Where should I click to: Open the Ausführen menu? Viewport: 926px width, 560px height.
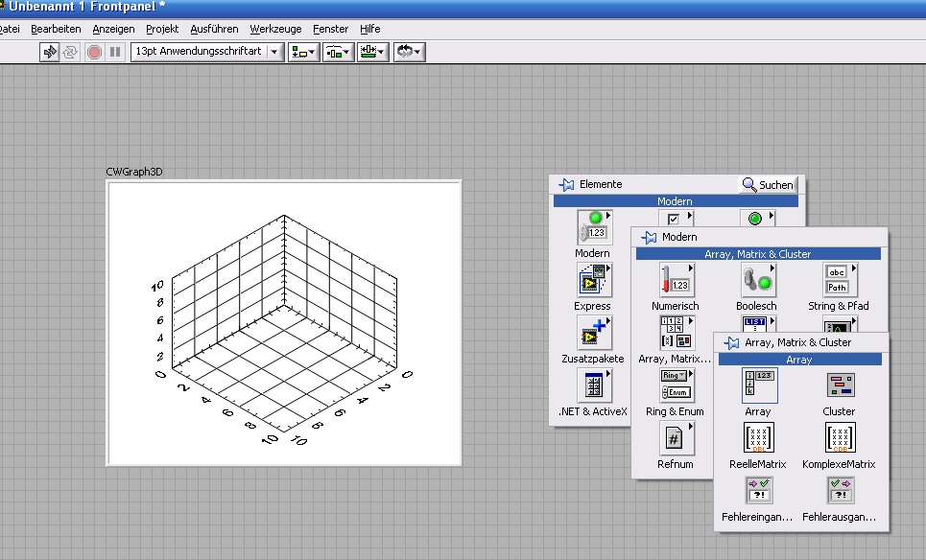pyautogui.click(x=214, y=29)
